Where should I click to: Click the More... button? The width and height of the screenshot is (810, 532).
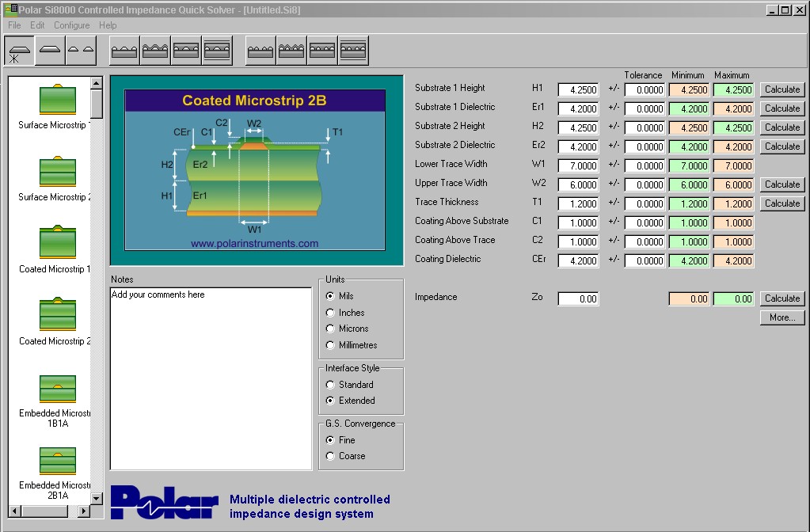pos(782,317)
